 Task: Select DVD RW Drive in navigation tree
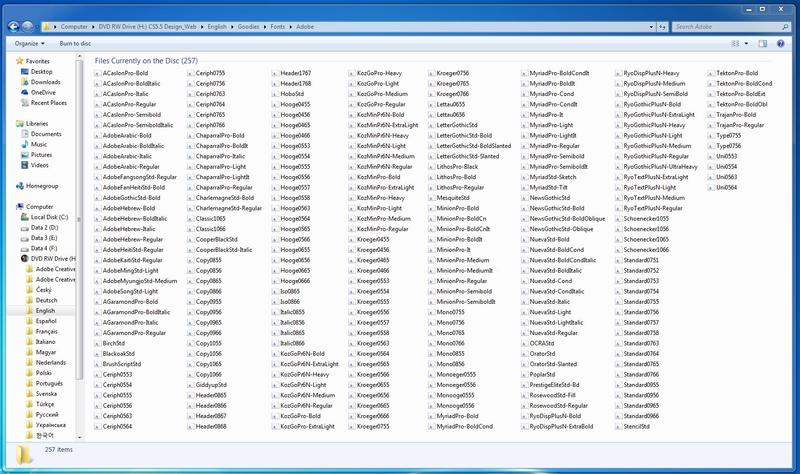click(x=48, y=259)
